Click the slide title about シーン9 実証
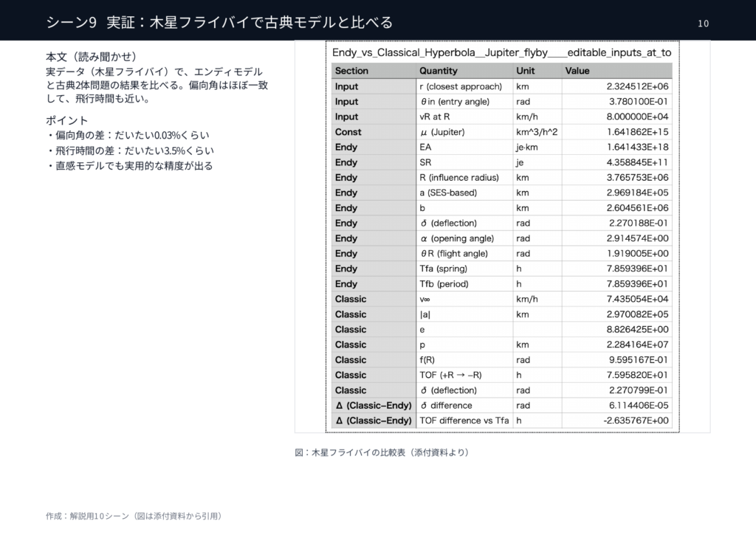 click(x=219, y=22)
